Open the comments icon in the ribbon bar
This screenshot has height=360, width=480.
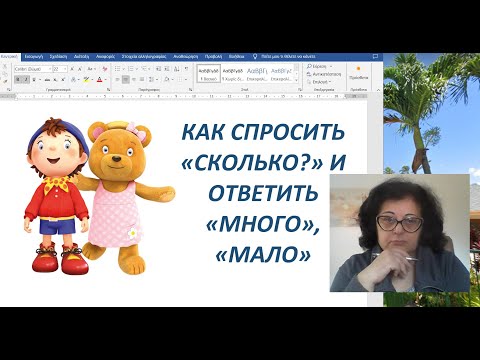click(375, 57)
